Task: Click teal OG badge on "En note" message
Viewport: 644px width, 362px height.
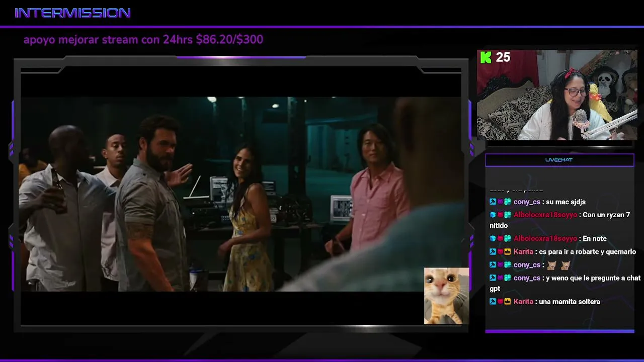Action: 508,239
